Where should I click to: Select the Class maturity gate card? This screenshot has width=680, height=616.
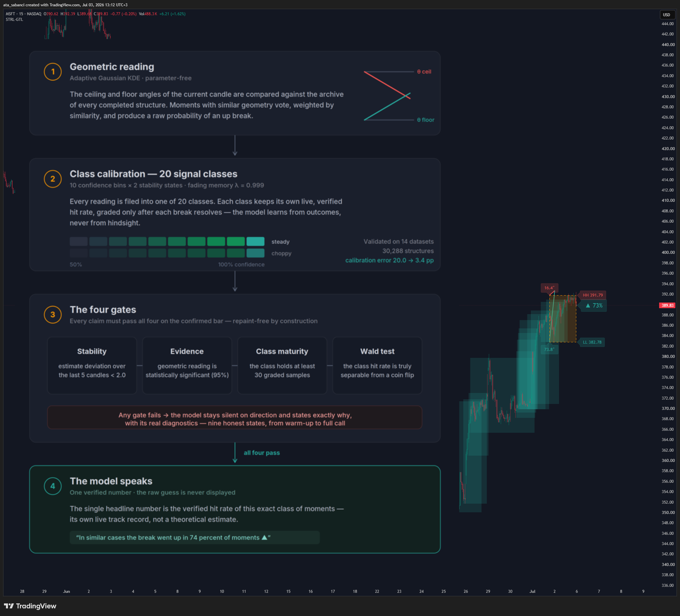pos(282,365)
